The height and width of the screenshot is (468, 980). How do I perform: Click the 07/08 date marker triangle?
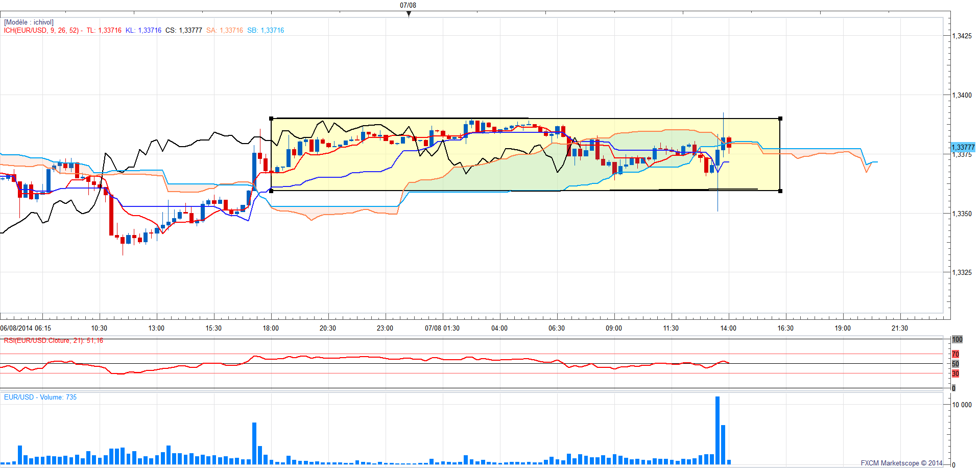(409, 14)
